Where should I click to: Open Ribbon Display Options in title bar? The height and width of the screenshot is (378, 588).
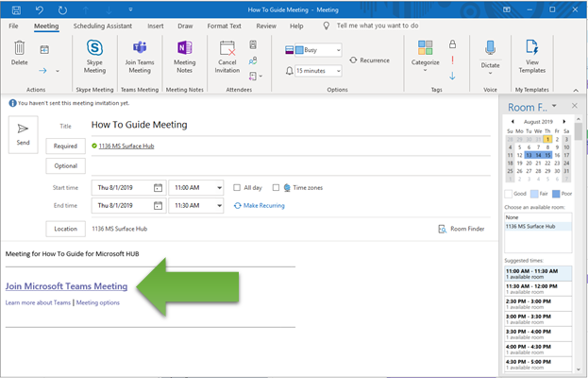click(x=506, y=9)
